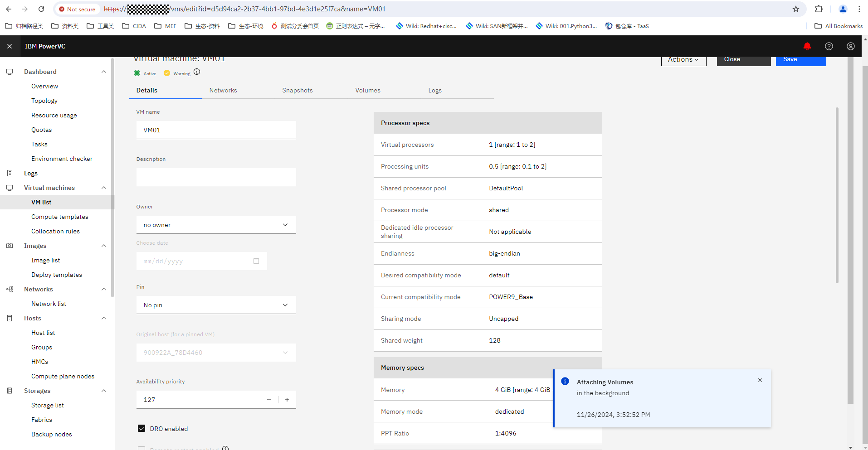This screenshot has height=450, width=868.
Task: Click the Hosts sidebar icon
Action: (10, 318)
